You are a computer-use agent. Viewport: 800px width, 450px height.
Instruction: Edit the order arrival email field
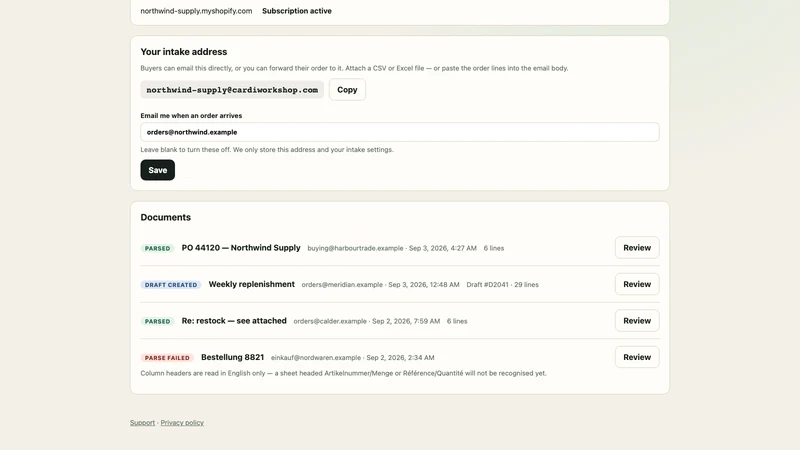click(399, 132)
